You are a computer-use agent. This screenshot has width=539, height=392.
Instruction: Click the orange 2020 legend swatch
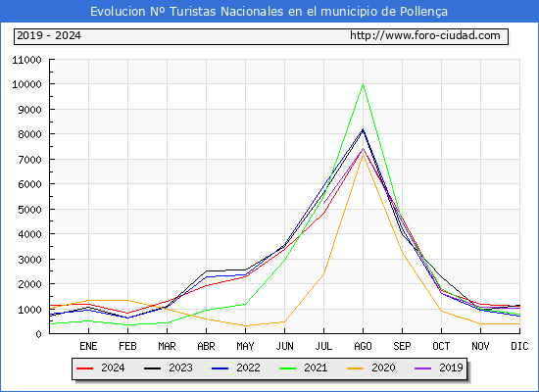coord(355,368)
